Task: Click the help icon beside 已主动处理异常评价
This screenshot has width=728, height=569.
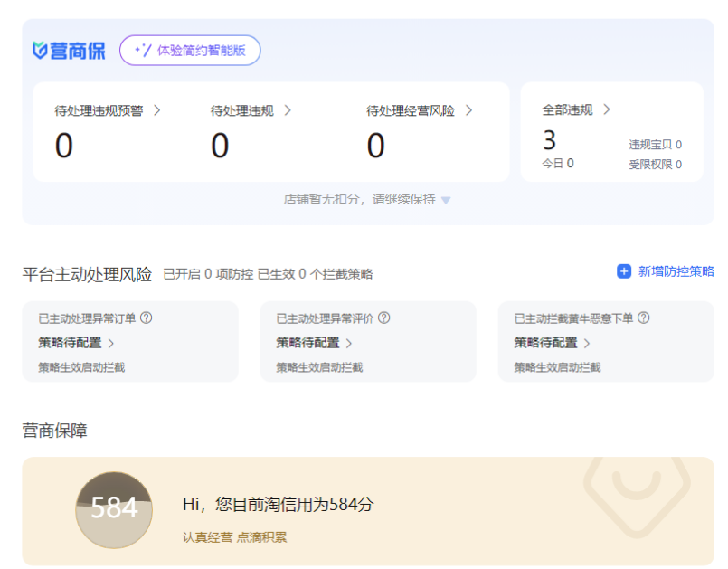Action: (384, 318)
